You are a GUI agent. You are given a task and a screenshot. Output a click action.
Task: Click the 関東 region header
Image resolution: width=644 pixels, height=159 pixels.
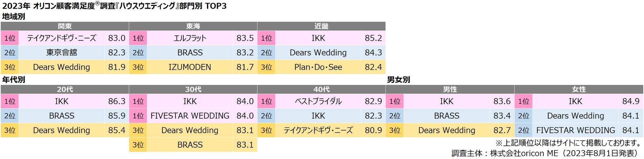(65, 26)
